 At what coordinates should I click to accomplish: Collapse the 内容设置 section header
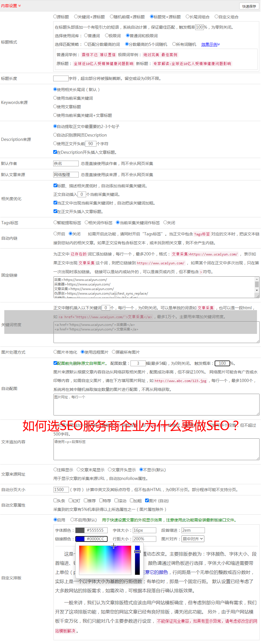11,6
